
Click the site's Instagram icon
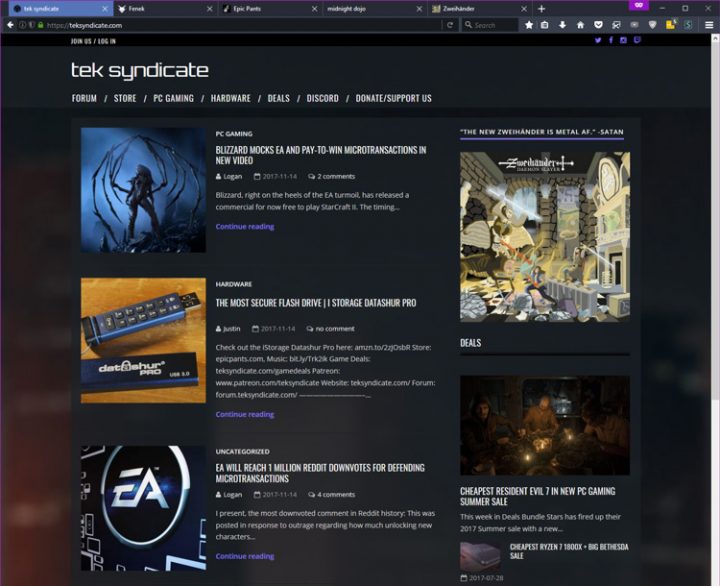(x=623, y=40)
